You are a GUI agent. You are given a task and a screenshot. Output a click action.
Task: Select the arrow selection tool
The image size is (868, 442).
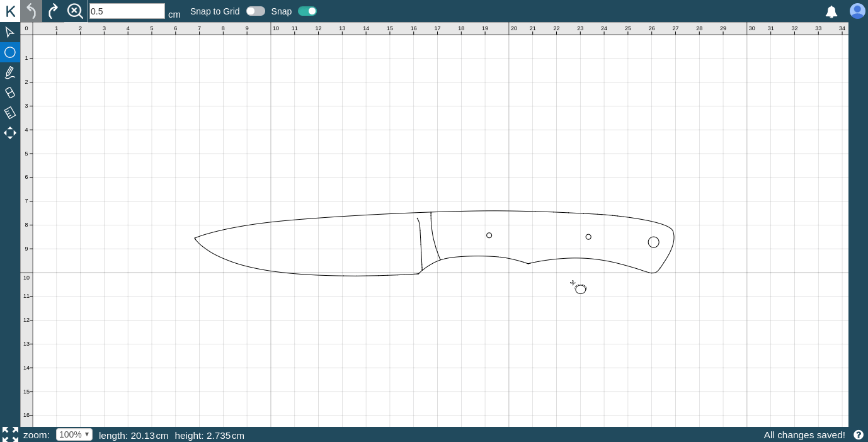click(x=10, y=32)
